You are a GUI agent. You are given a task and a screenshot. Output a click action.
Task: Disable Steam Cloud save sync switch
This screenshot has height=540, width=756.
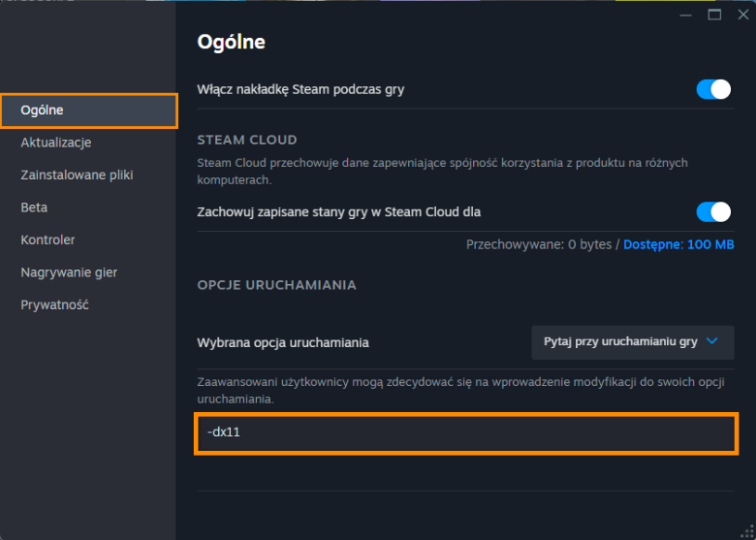713,212
